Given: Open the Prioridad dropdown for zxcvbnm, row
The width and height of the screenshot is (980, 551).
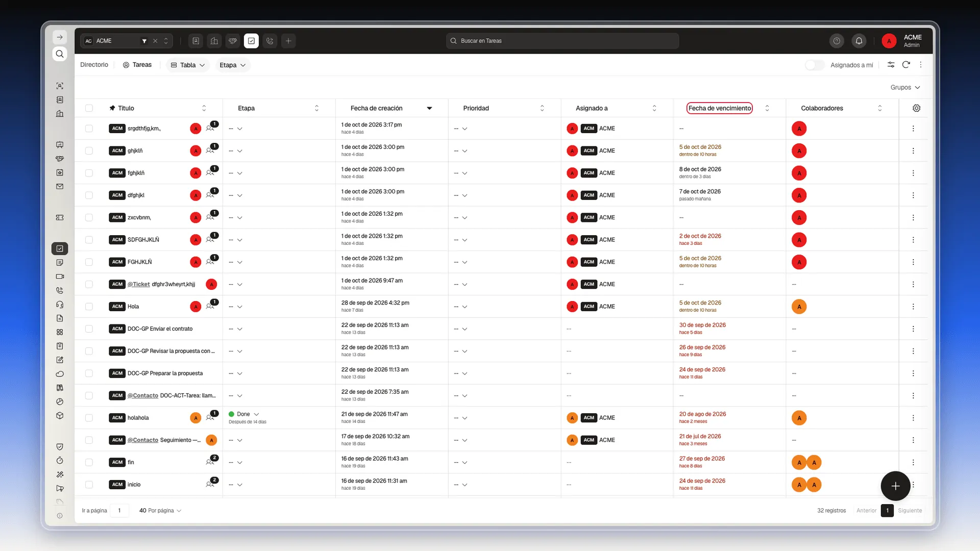Looking at the screenshot, I should point(460,218).
